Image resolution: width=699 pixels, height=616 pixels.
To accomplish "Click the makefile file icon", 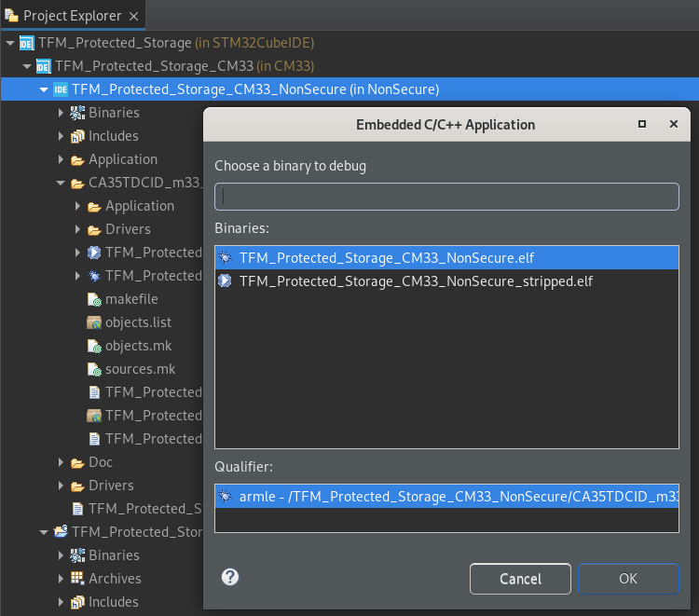I will pos(94,299).
